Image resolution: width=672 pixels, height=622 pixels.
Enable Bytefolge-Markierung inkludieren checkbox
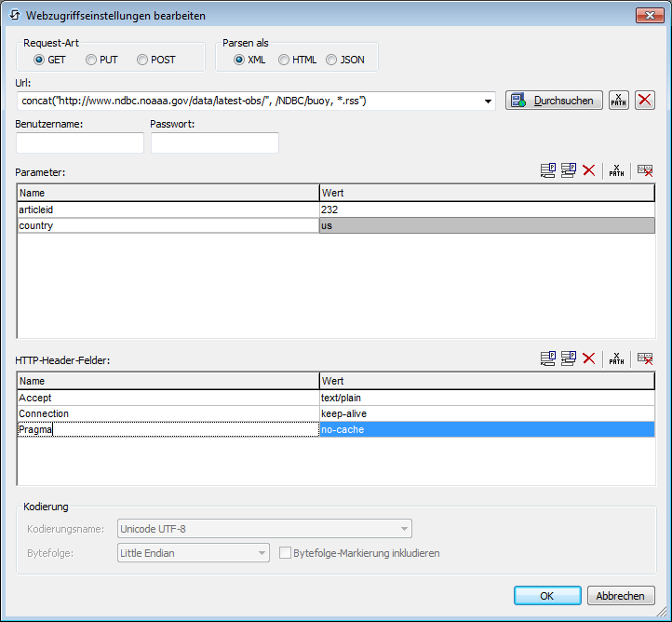coord(287,553)
